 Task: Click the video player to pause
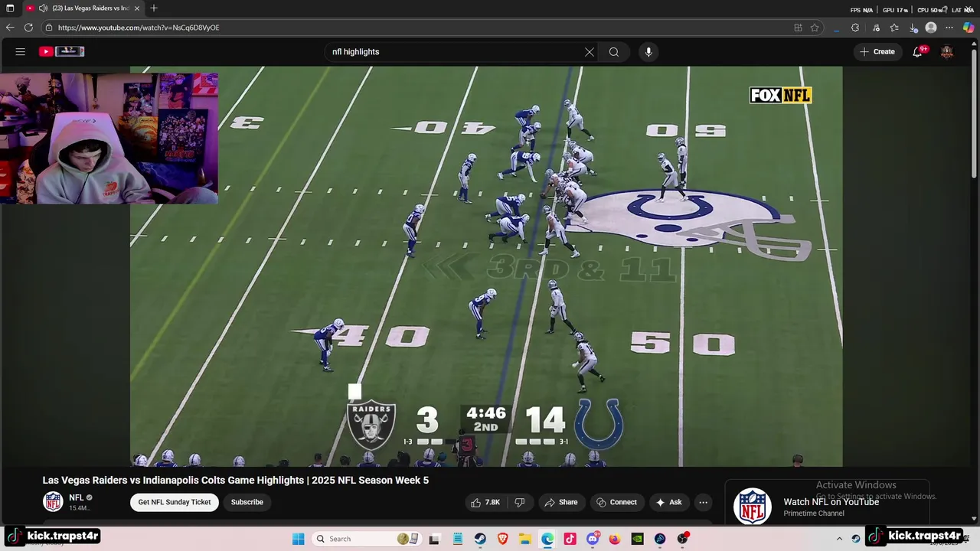coord(486,266)
